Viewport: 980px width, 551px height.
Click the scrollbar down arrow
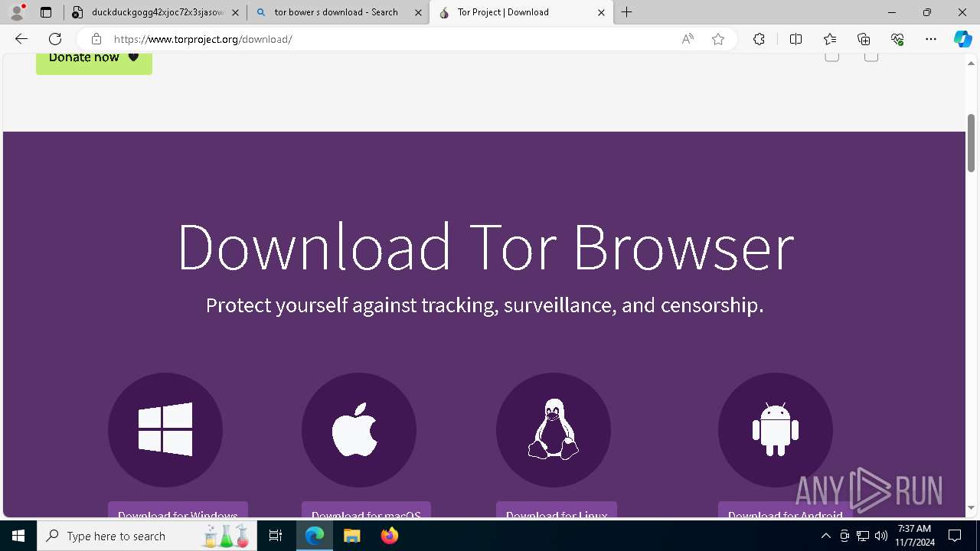971,507
